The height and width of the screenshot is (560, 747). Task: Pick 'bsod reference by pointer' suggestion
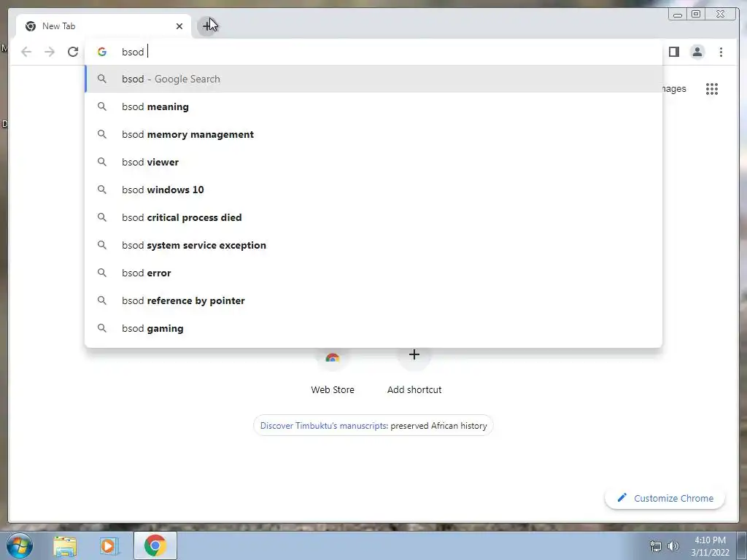373,300
